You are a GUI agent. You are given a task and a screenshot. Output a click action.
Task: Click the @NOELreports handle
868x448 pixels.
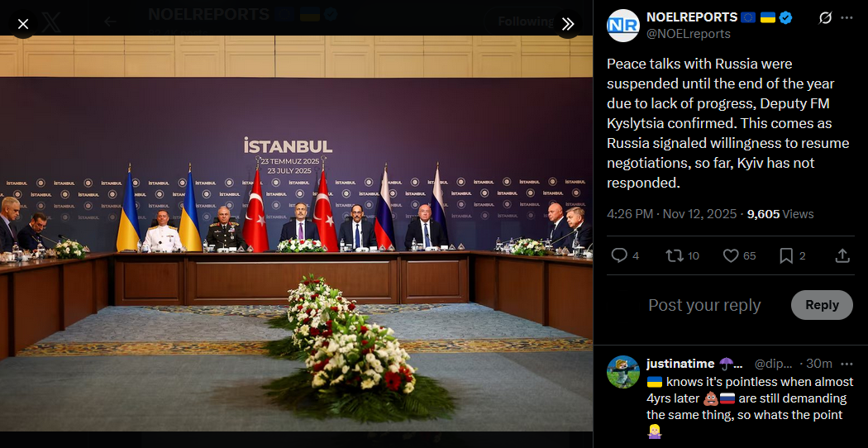[x=688, y=35]
